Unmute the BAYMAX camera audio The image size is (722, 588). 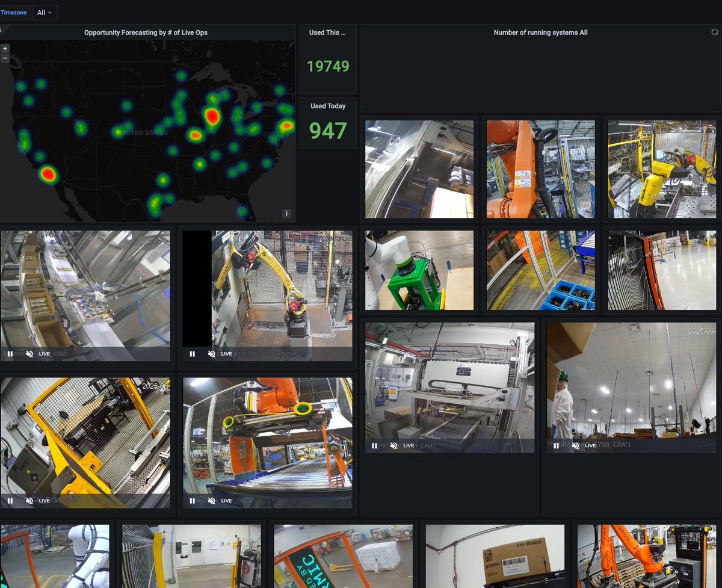[212, 353]
